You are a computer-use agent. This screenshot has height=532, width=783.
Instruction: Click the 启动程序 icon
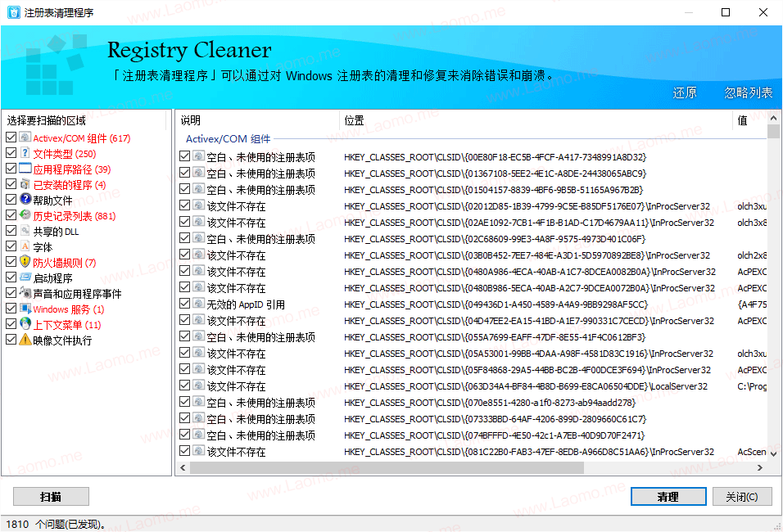pyautogui.click(x=25, y=277)
